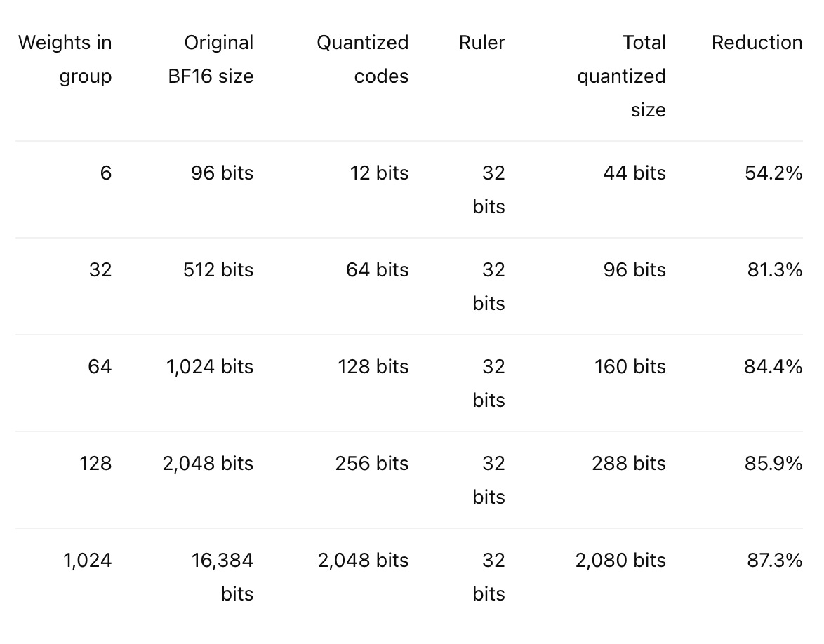Click the 81.3% reduction value
Screen dimensions: 824x644
click(x=775, y=269)
